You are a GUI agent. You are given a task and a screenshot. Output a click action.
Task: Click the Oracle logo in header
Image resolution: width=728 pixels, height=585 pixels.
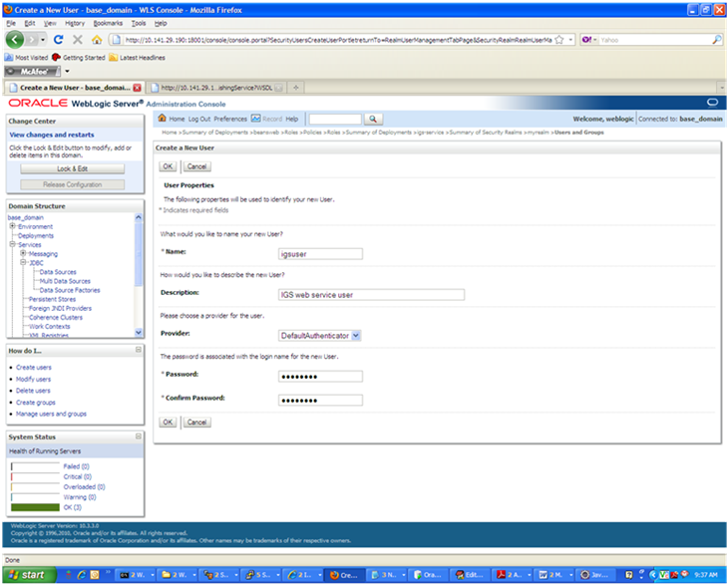(38, 103)
